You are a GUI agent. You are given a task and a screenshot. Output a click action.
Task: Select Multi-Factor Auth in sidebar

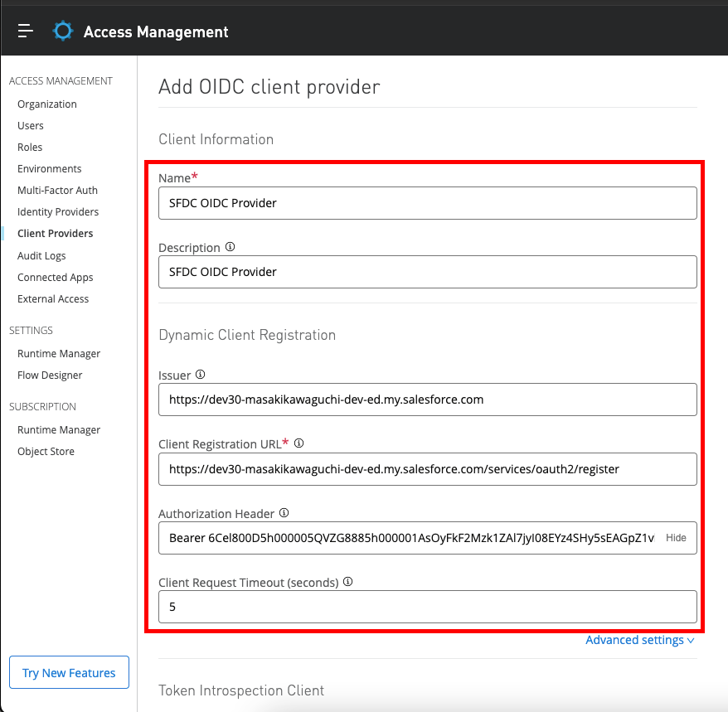[57, 191]
